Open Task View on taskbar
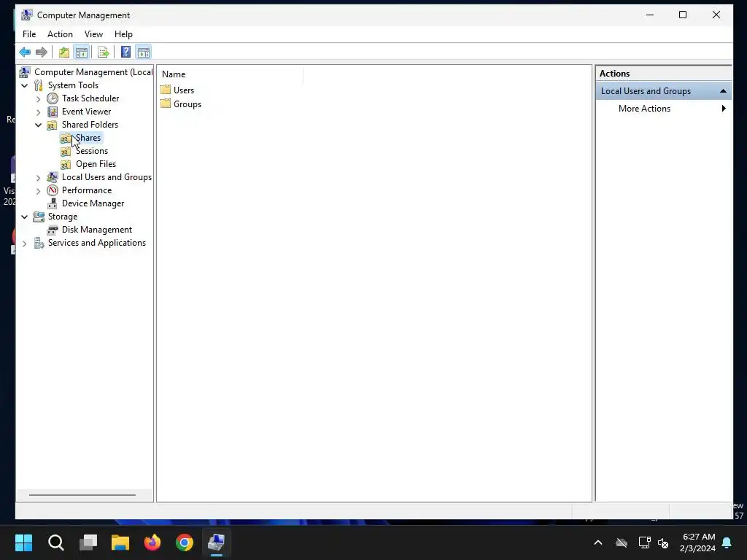Screen dimensions: 747x560 pos(88,542)
